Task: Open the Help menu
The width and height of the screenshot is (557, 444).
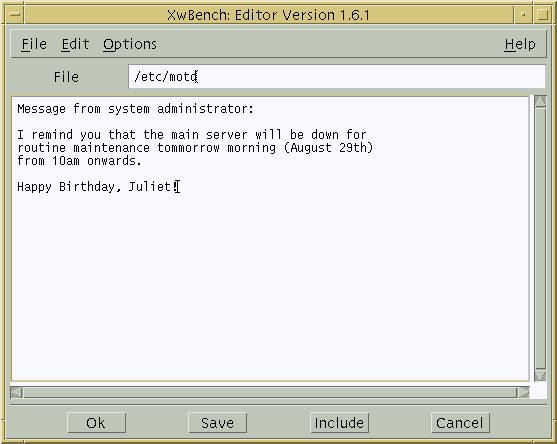Action: [520, 44]
